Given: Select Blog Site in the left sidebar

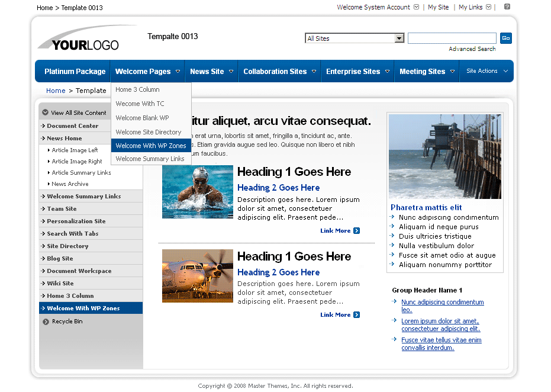Looking at the screenshot, I should point(62,258).
